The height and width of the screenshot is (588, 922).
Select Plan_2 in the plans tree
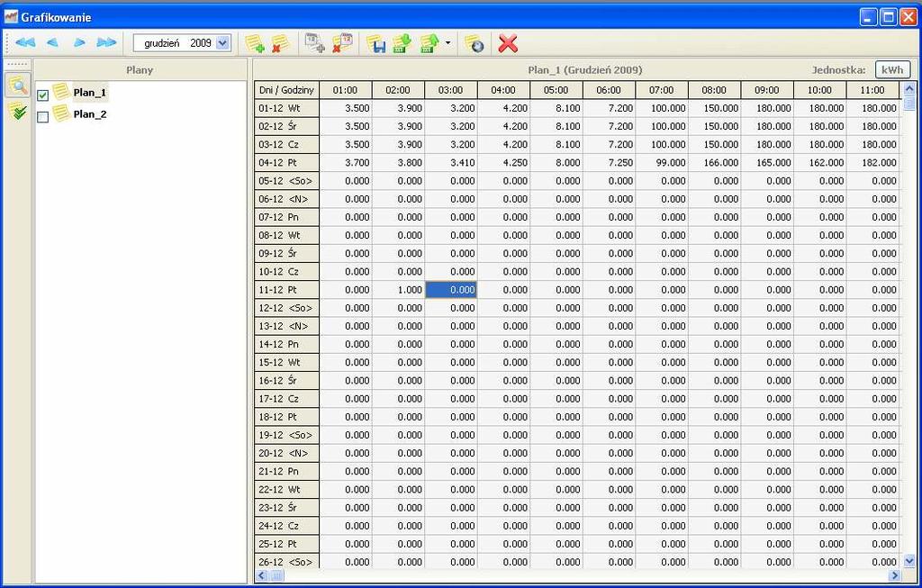point(90,114)
